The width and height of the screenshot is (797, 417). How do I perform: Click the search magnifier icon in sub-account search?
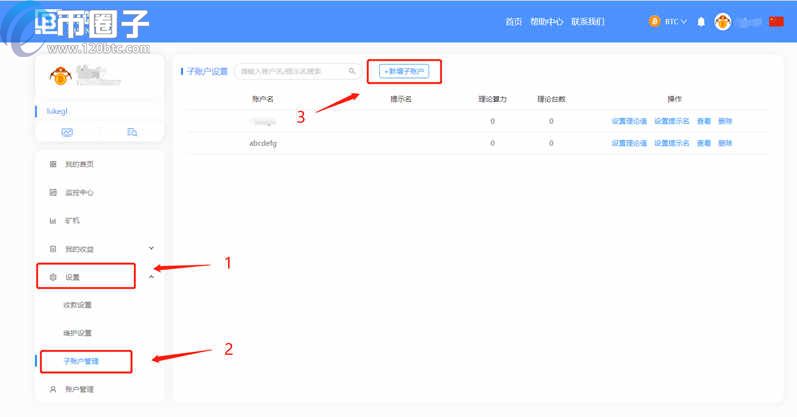tap(352, 71)
